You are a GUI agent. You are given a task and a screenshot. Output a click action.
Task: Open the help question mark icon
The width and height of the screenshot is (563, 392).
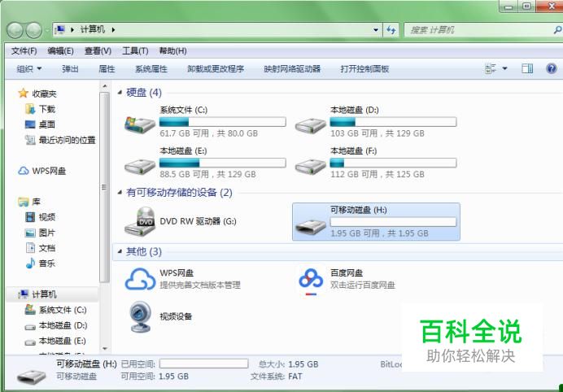point(551,68)
